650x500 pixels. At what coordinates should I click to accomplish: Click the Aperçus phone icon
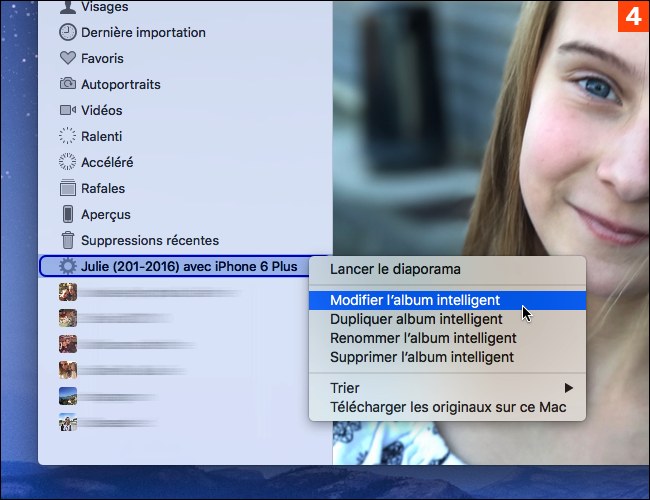(x=68, y=214)
